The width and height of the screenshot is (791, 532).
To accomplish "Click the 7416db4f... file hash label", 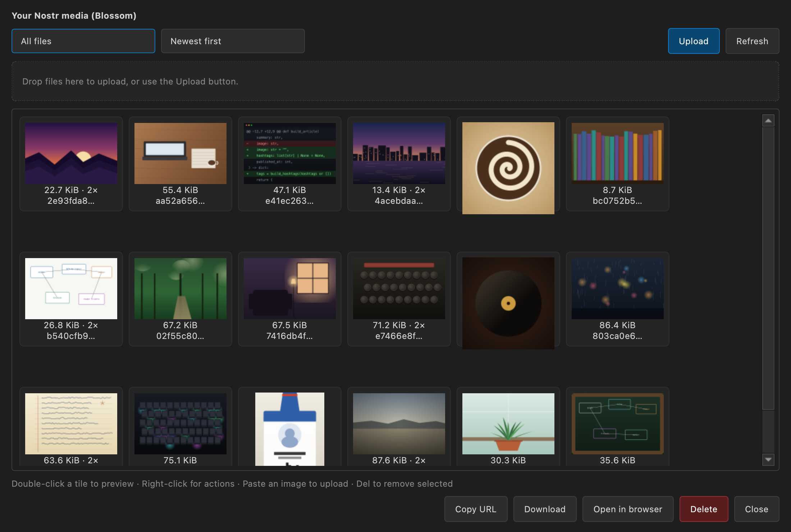I will [290, 336].
